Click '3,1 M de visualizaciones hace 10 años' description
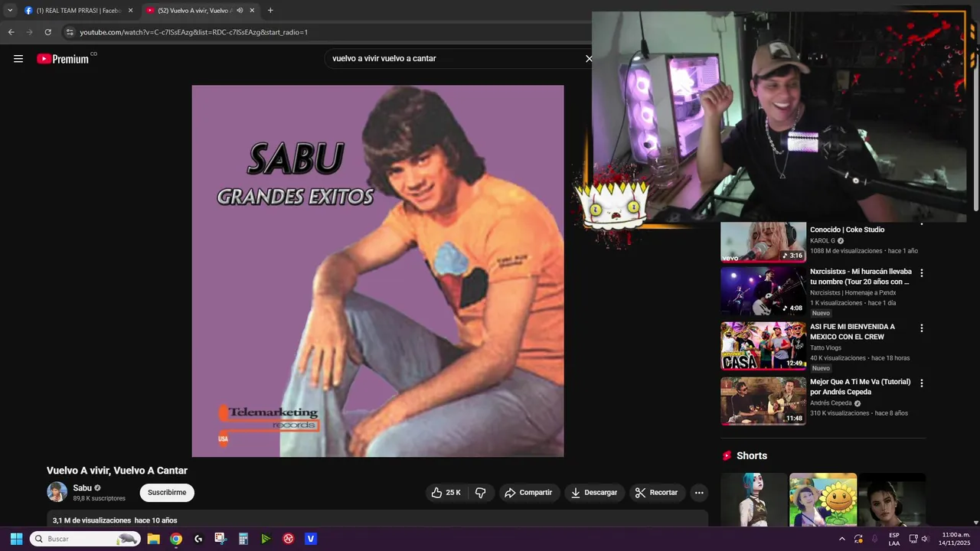 (115, 520)
